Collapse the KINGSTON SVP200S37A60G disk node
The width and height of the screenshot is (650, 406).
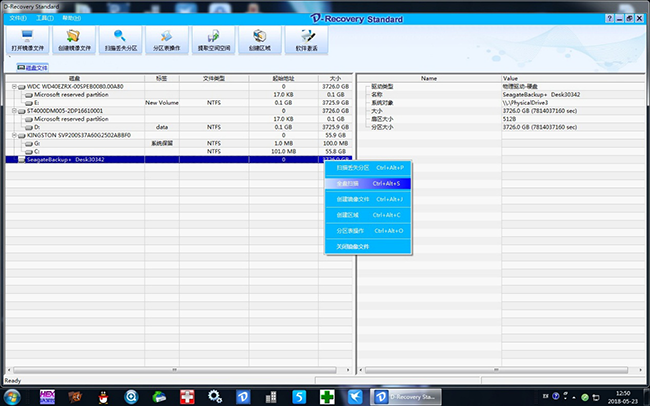click(x=14, y=136)
